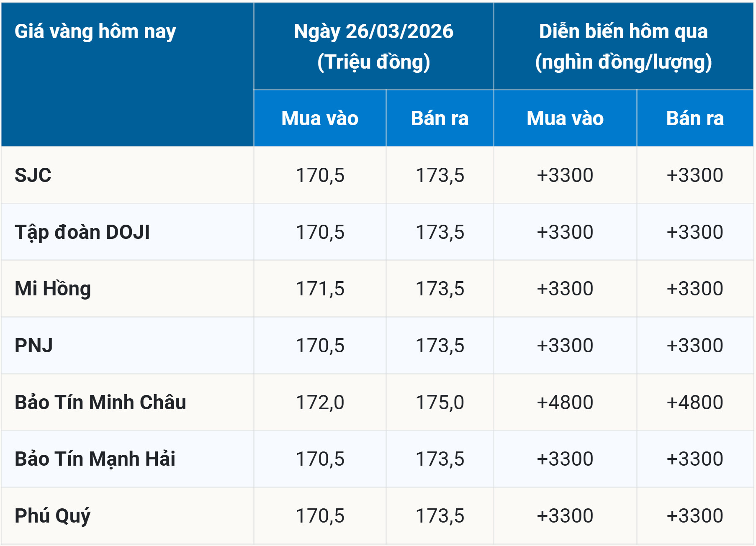The image size is (756, 546).
Task: Click the "Giá vàng hôm nay" header
Action: (x=95, y=32)
